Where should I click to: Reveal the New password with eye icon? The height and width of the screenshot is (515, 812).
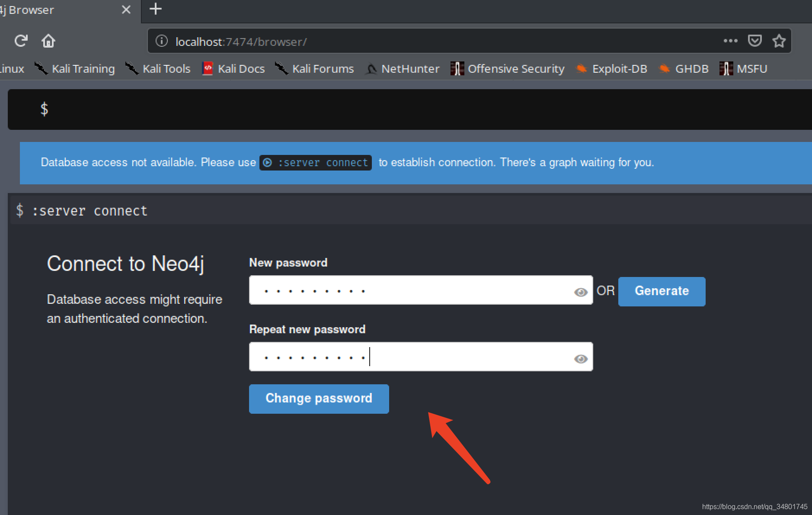click(x=581, y=292)
